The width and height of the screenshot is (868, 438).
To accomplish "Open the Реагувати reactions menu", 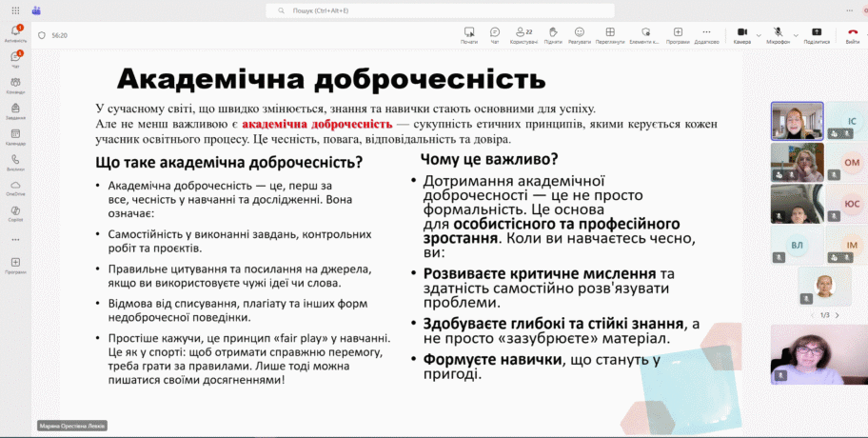I will pos(580,34).
